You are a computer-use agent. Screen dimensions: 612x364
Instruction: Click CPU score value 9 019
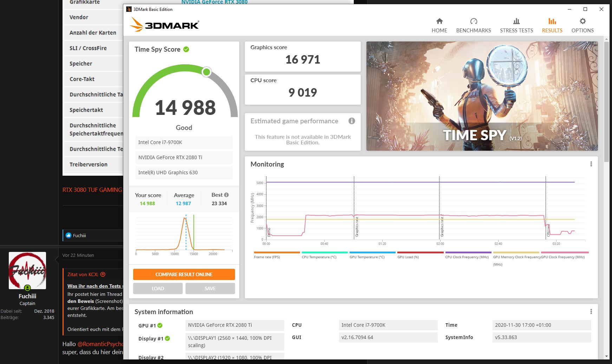tap(302, 92)
